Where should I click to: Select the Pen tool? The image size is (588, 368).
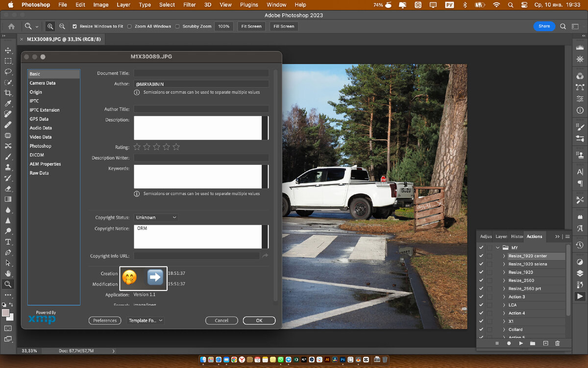pyautogui.click(x=8, y=252)
